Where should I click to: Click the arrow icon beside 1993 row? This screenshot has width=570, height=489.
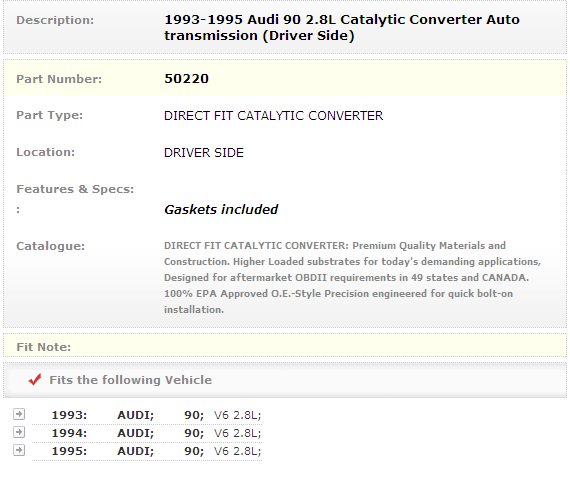19,414
